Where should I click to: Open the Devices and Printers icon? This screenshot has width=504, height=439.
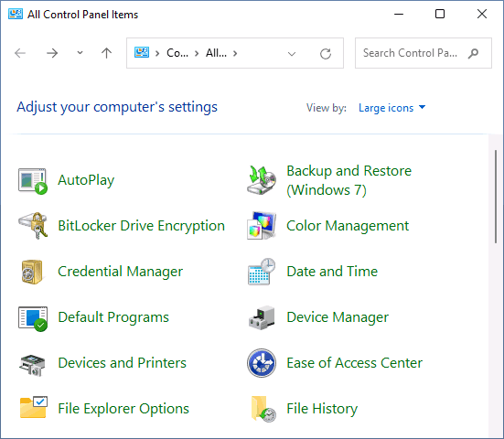point(32,365)
